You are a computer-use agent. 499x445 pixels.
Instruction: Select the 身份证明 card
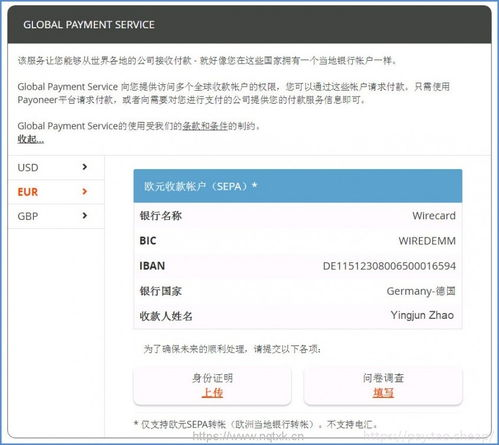(212, 386)
